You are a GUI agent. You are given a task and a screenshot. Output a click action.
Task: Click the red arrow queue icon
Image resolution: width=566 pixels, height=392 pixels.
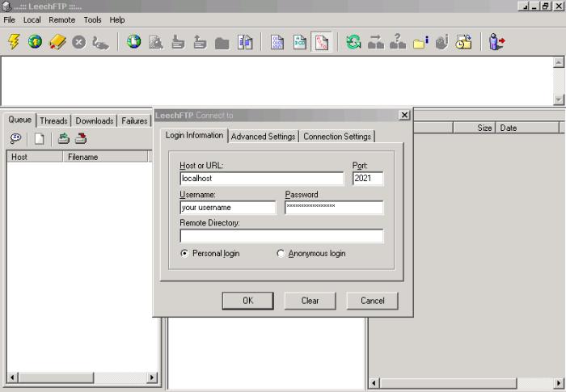(x=81, y=139)
